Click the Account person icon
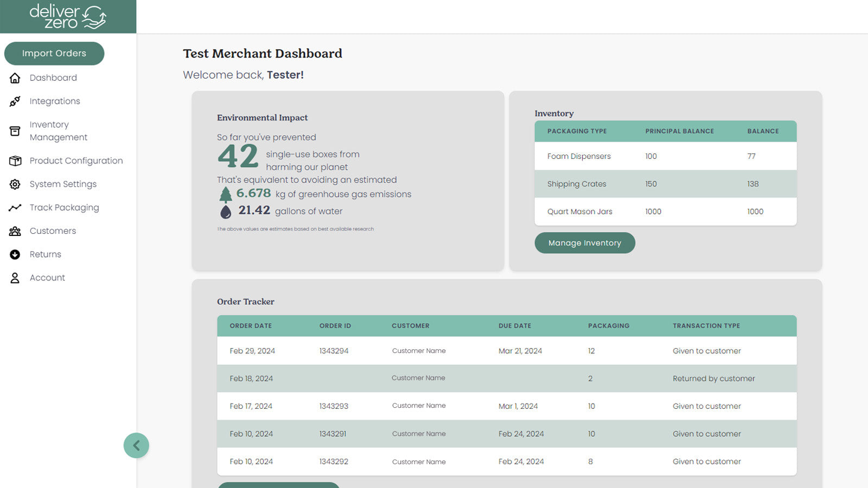This screenshot has width=868, height=488. (x=15, y=278)
